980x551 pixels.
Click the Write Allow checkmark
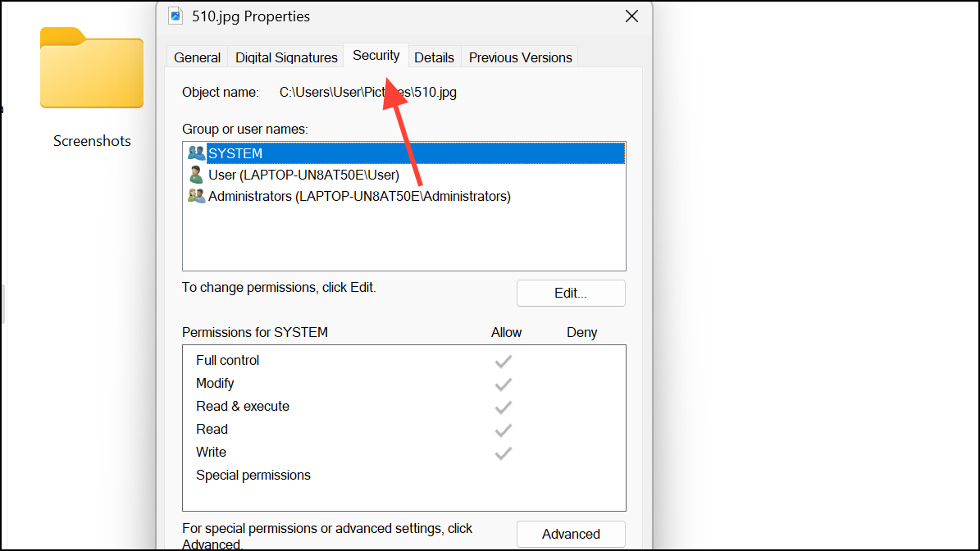(x=504, y=453)
